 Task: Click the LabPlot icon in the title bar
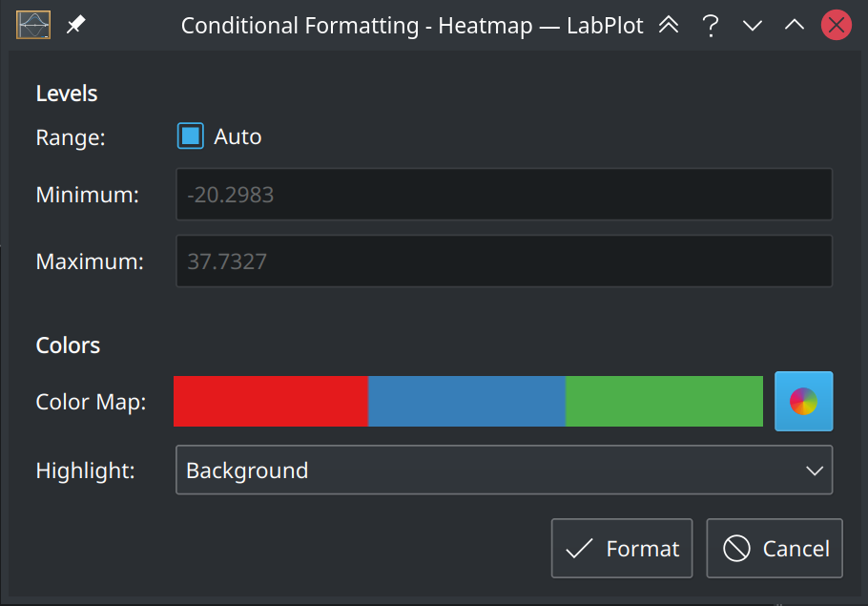(32, 25)
